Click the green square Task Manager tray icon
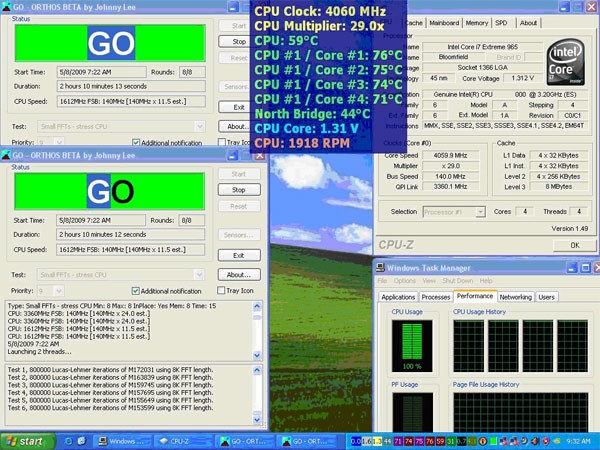This screenshot has height=450, width=600. tap(493, 442)
